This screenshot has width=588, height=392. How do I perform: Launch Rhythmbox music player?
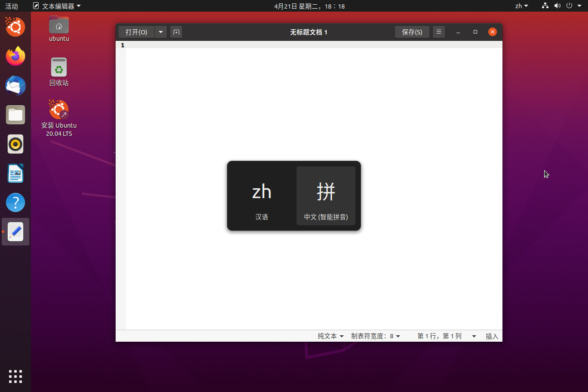click(15, 144)
